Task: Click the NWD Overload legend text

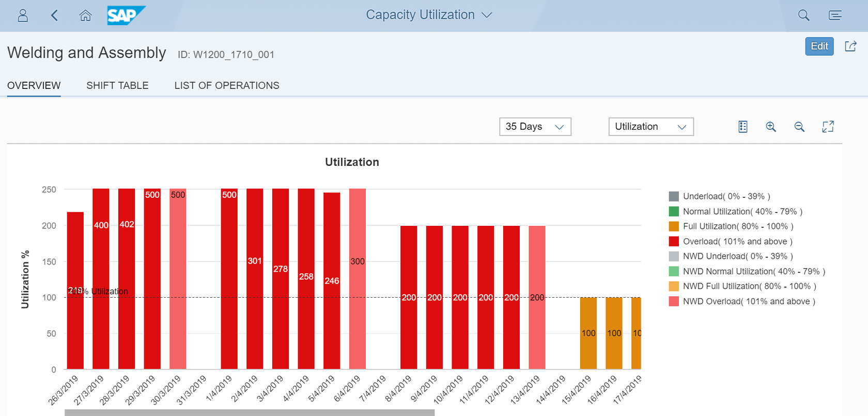Action: click(749, 301)
